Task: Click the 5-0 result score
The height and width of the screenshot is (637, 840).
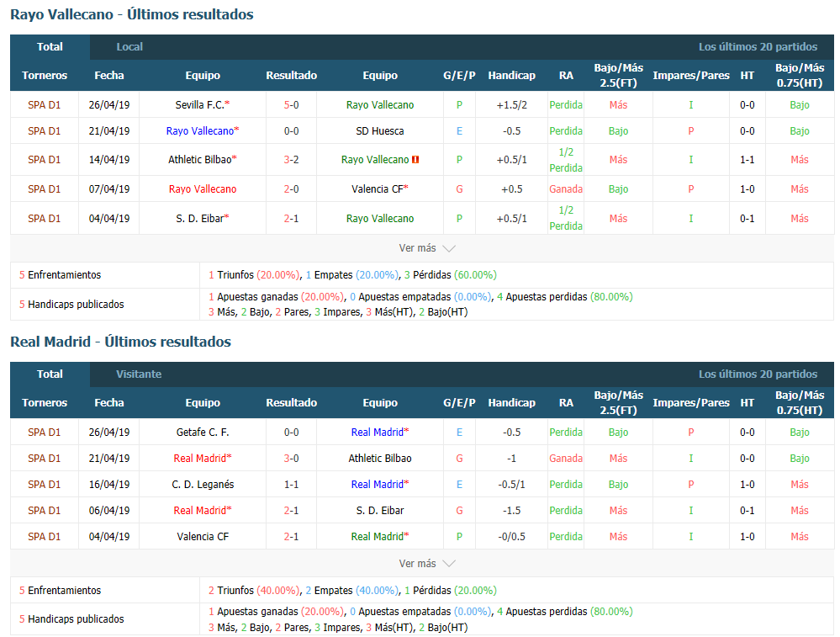Action: 292,105
